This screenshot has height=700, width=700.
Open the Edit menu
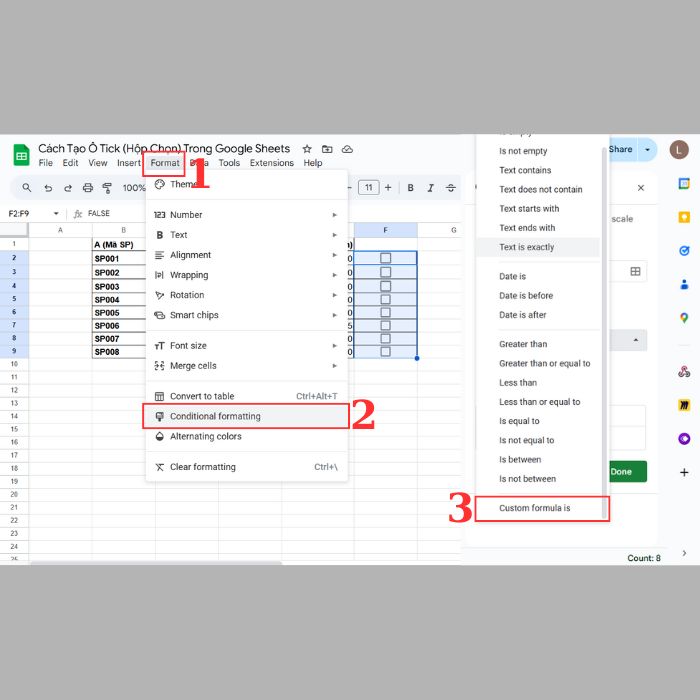(x=71, y=163)
